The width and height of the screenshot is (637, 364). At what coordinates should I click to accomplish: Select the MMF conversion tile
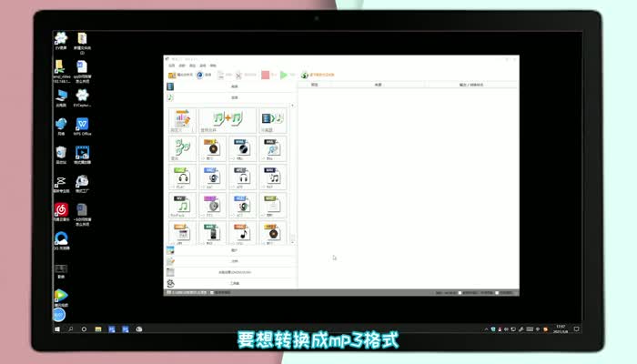pos(273,206)
